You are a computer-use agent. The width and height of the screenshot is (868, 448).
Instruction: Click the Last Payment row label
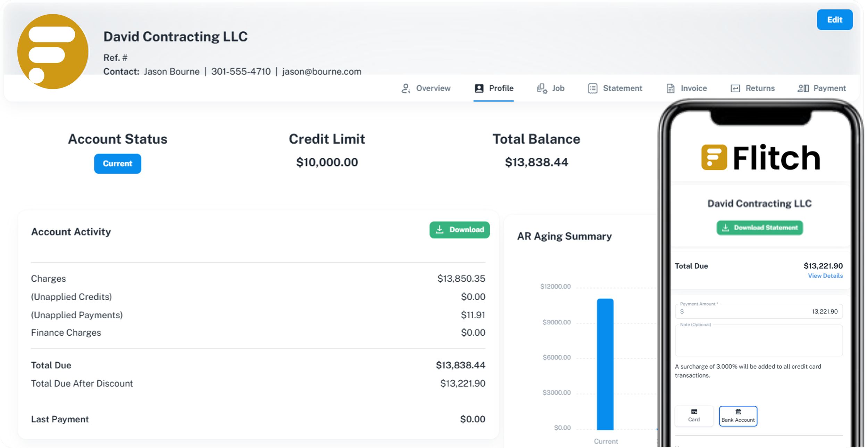point(60,419)
